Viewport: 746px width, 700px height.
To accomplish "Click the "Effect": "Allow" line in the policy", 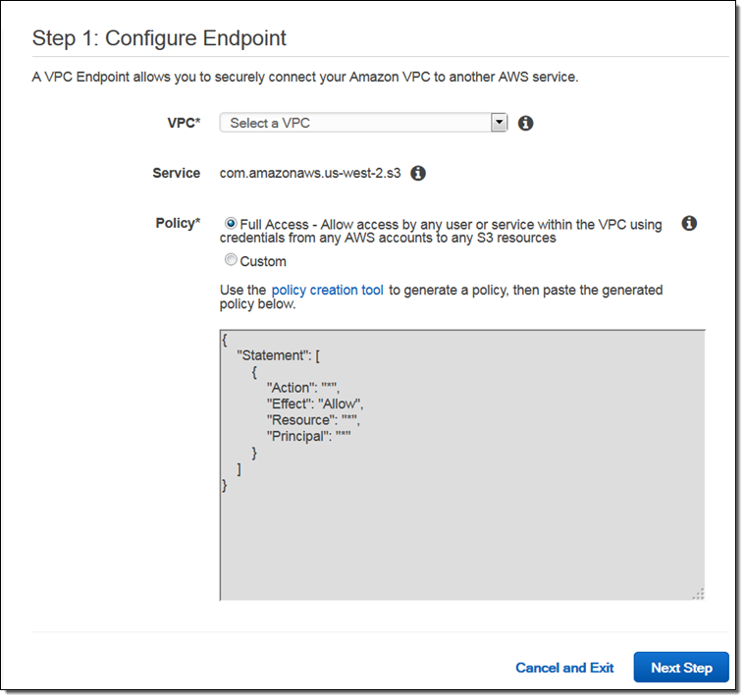I will click(x=314, y=404).
